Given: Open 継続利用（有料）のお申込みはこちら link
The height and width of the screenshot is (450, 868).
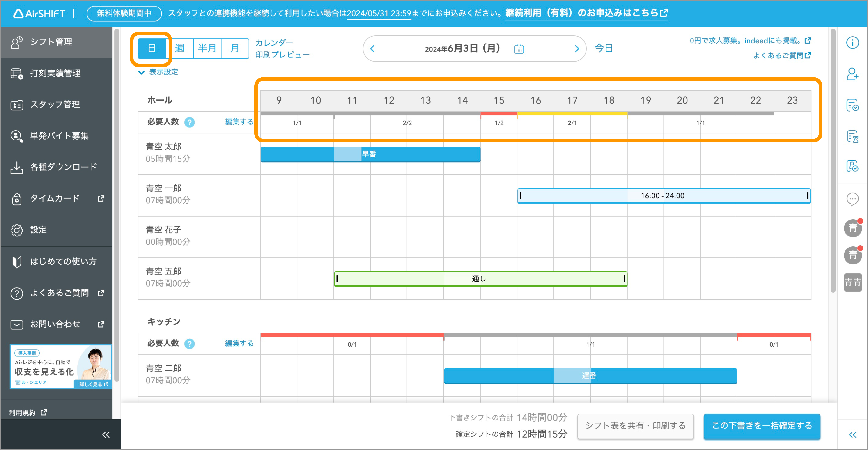Looking at the screenshot, I should tap(587, 13).
